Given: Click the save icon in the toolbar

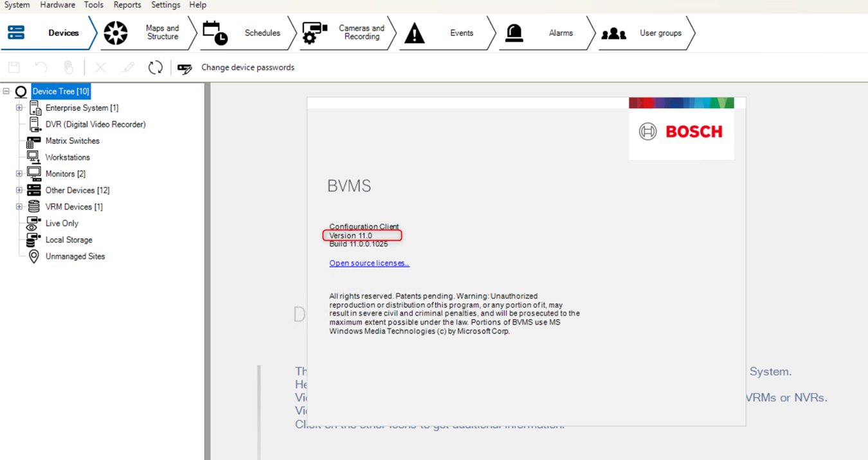Looking at the screenshot, I should 14,67.
